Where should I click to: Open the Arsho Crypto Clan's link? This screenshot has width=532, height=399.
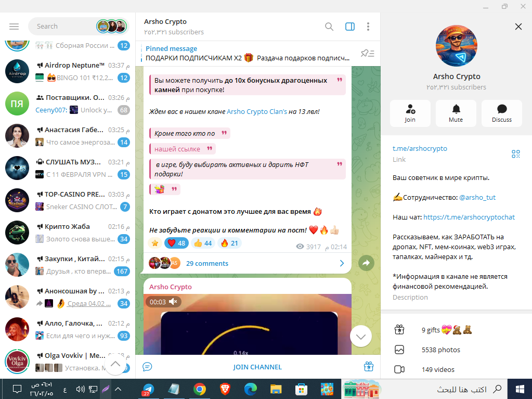(x=257, y=112)
